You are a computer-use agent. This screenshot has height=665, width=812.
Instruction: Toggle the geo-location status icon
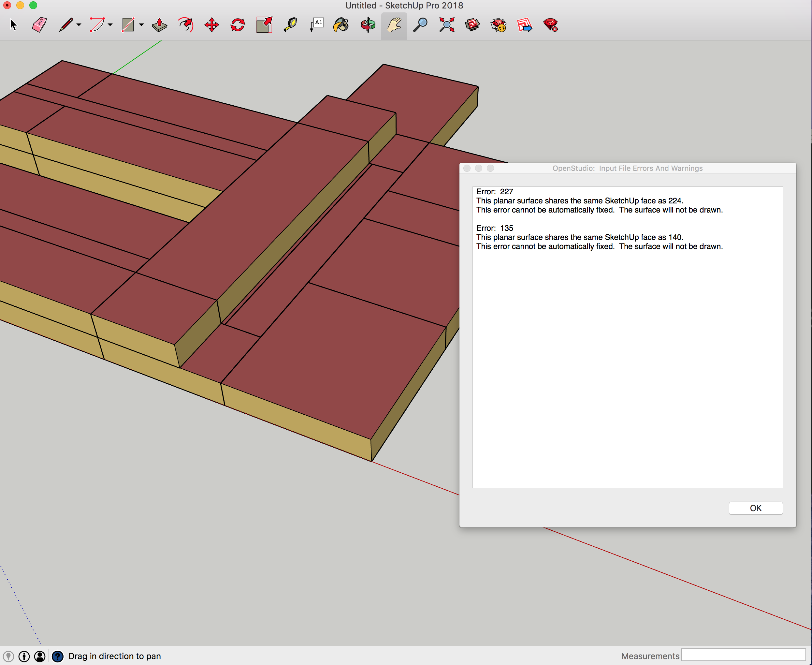[8, 656]
